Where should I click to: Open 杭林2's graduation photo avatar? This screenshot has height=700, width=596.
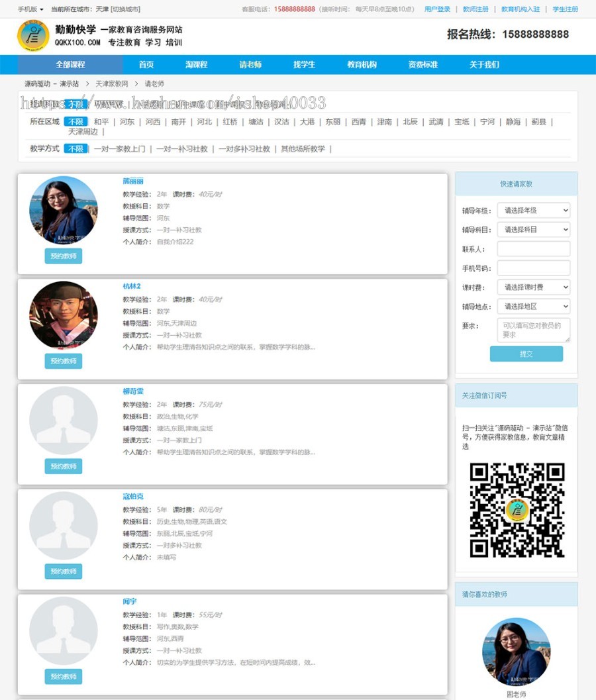click(64, 315)
